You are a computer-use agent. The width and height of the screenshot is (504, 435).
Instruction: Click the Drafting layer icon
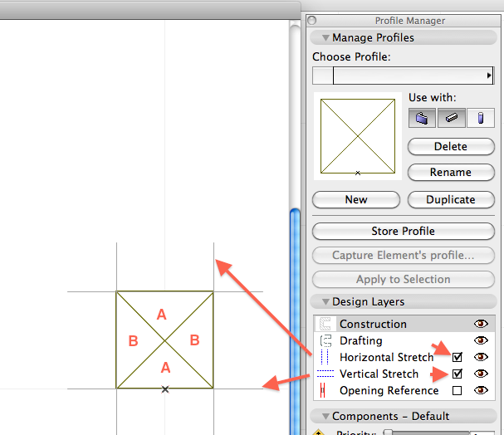(x=325, y=340)
